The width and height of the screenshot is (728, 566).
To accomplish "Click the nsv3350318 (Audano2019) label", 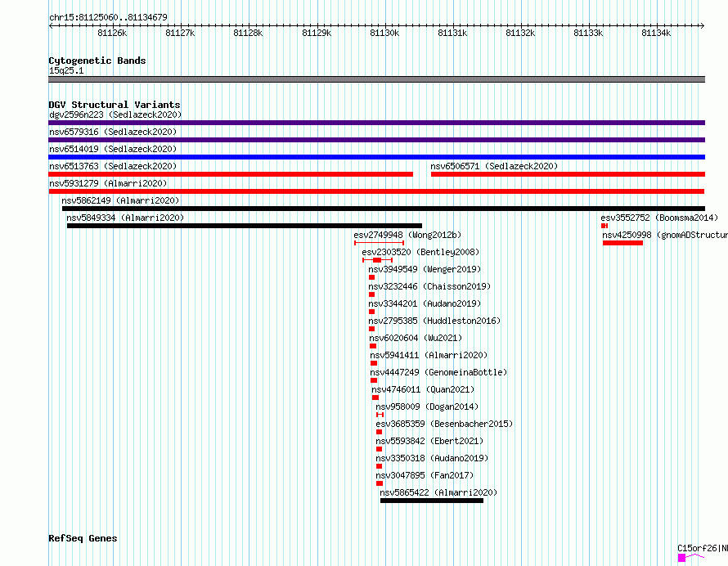I will click(432, 458).
